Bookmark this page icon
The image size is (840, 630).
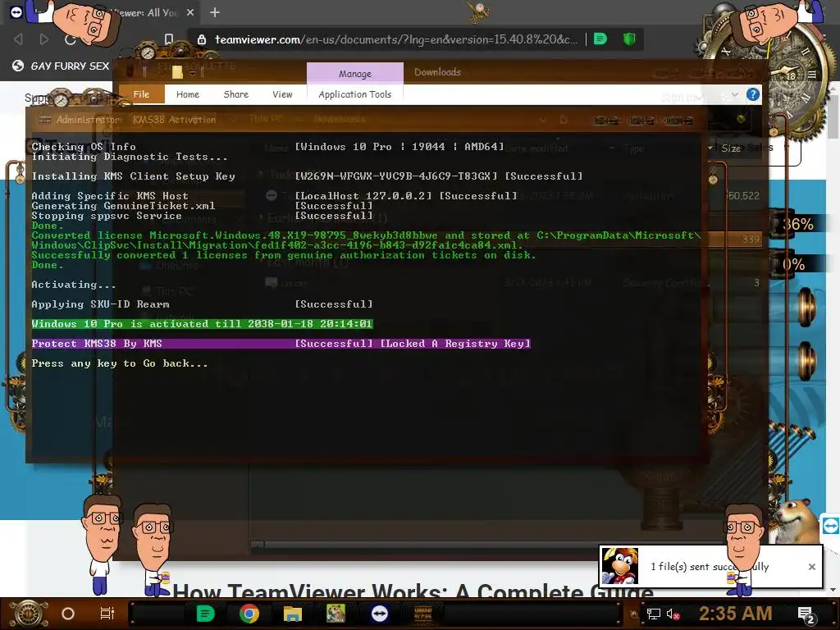point(169,39)
